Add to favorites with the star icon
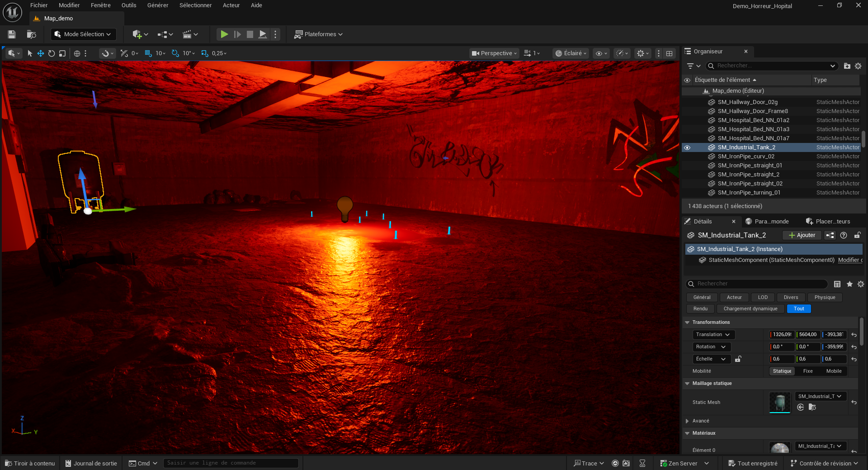This screenshot has width=868, height=470. click(849, 284)
